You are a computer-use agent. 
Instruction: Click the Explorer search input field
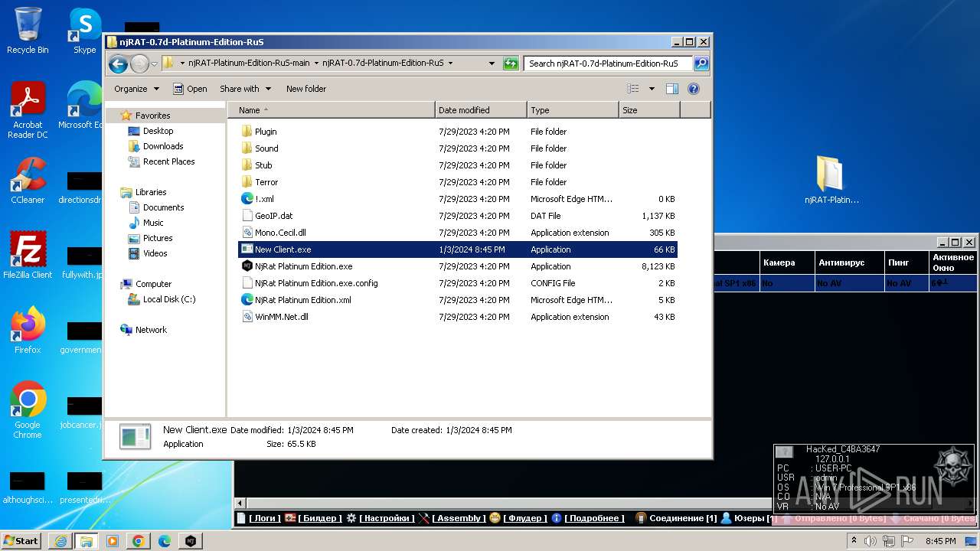tap(609, 64)
